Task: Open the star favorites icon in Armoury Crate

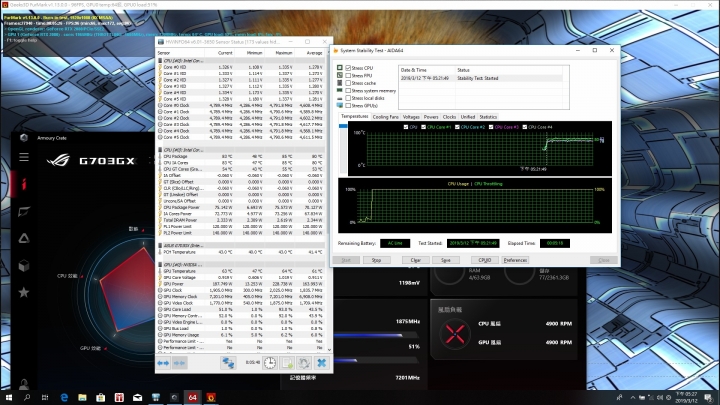Action: tap(24, 292)
